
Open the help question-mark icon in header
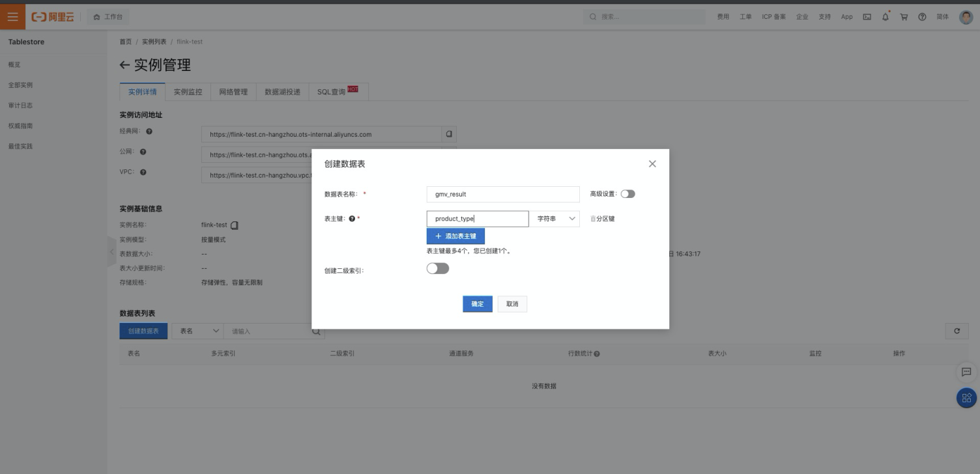[x=922, y=17]
